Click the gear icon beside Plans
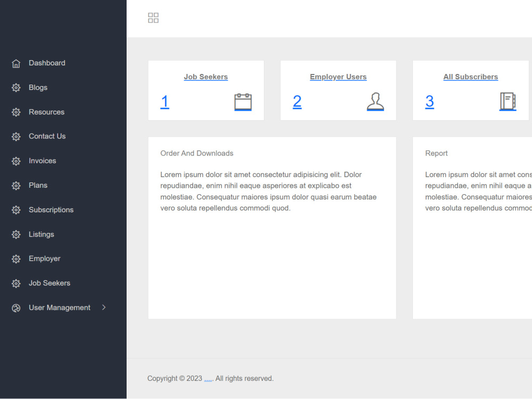Screen dimensions: 532x399 (16, 186)
